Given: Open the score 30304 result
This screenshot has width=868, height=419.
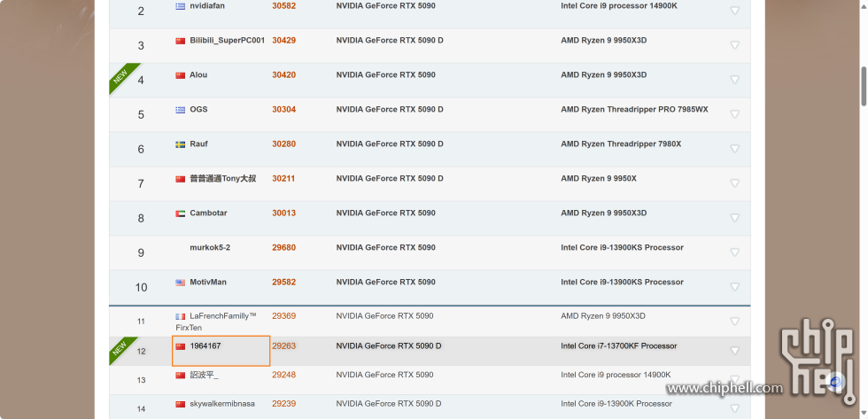Looking at the screenshot, I should point(284,109).
